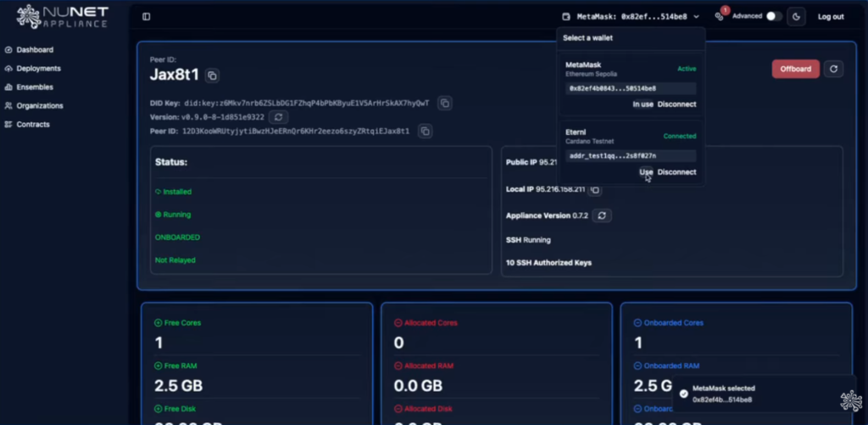Viewport: 868px width, 425px height.
Task: Click the ONBOARDED status text
Action: coord(177,238)
